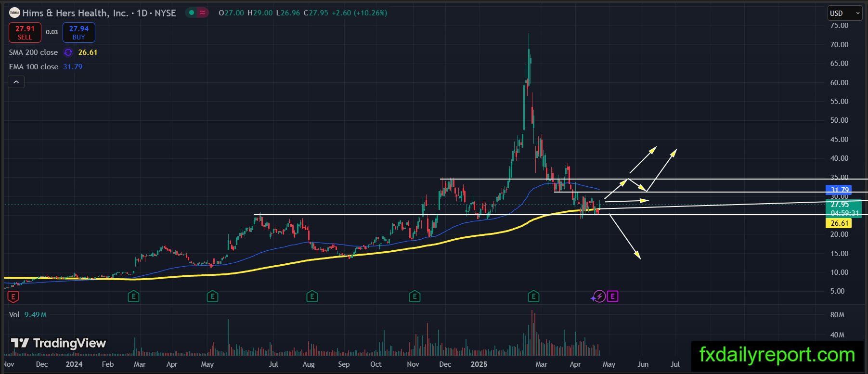Open the USD currency dropdown

click(x=845, y=13)
